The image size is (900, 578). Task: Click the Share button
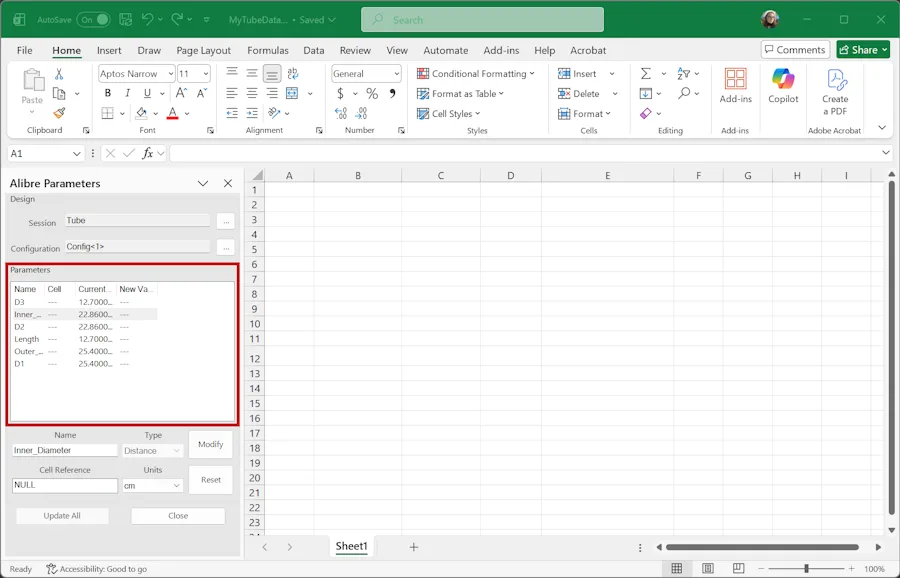[x=863, y=50]
